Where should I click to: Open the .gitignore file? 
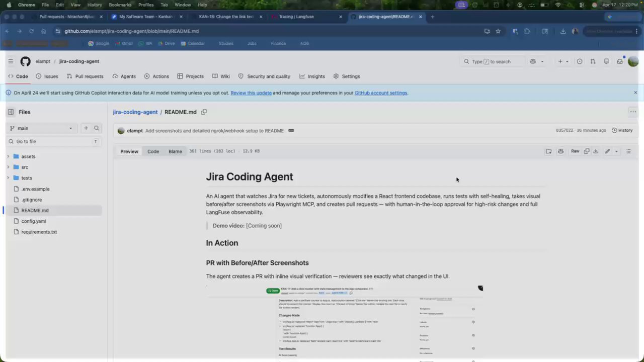[31, 200]
